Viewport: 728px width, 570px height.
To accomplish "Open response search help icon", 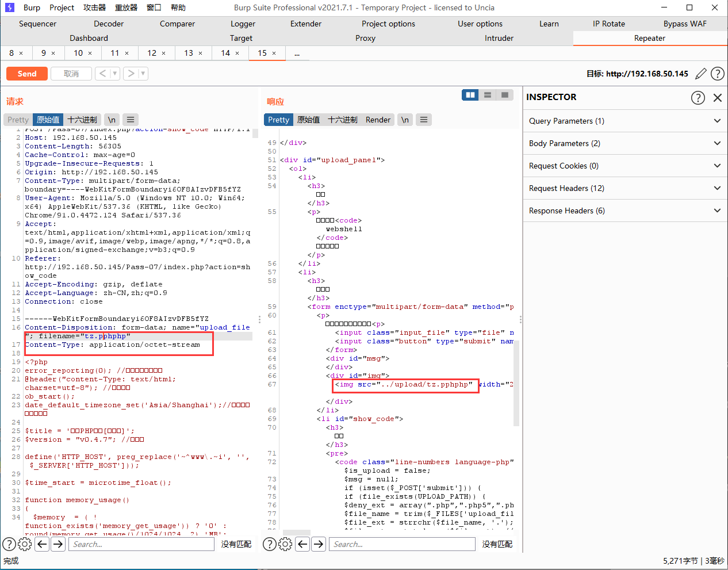I will [270, 544].
